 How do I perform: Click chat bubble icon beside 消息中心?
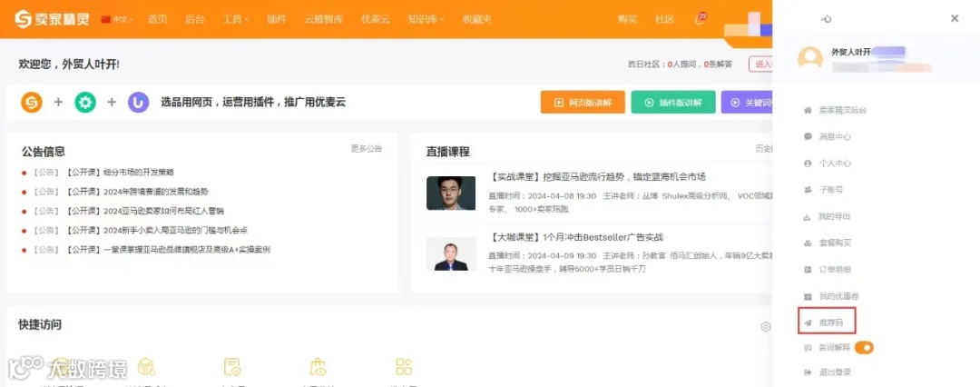point(808,136)
